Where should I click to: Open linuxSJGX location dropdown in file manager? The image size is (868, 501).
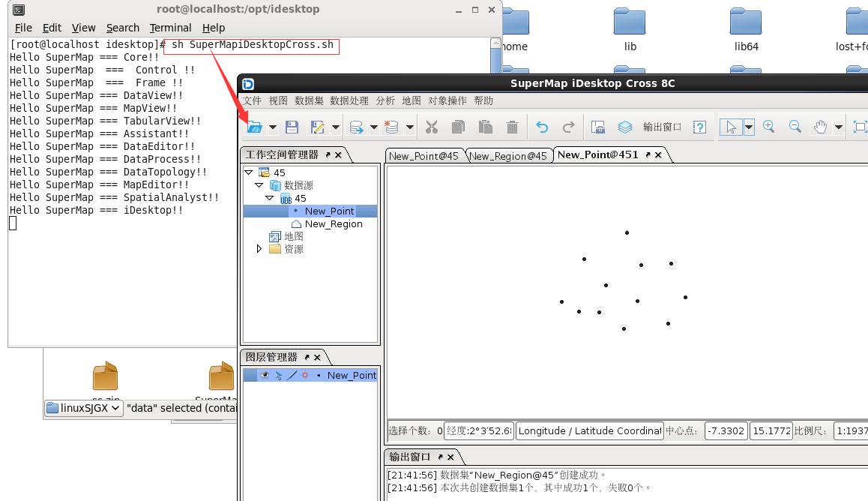(x=84, y=408)
